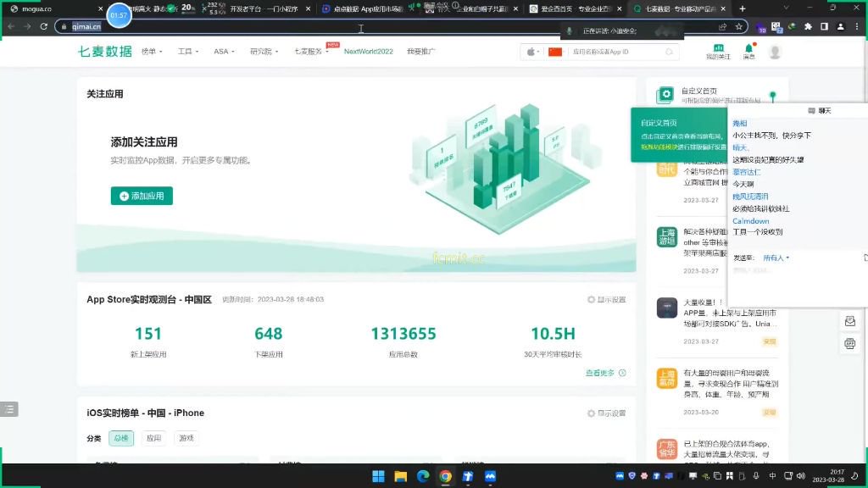Click the 中 input method indicator
Image resolution: width=868 pixels, height=488 pixels.
(x=772, y=476)
